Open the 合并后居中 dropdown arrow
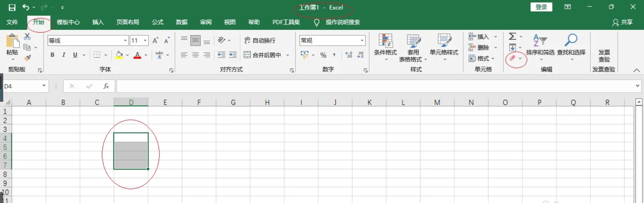644x203 pixels. (288, 55)
